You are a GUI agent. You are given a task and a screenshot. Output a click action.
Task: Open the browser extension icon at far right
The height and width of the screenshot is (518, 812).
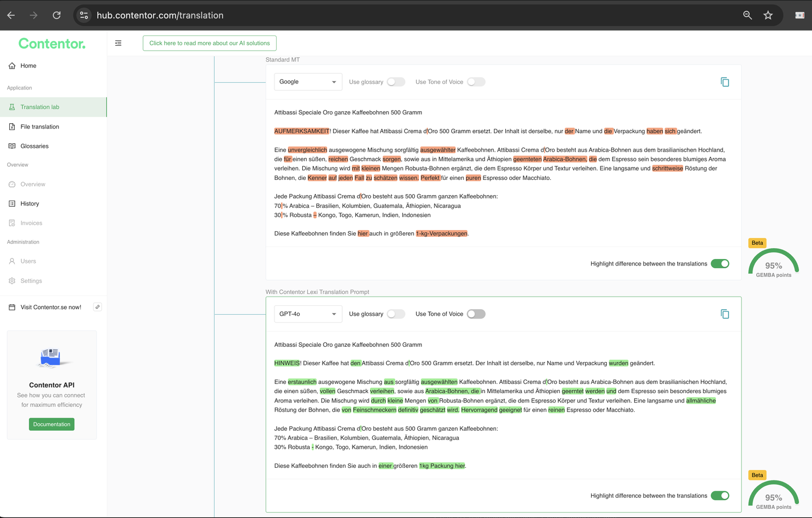pyautogui.click(x=799, y=15)
